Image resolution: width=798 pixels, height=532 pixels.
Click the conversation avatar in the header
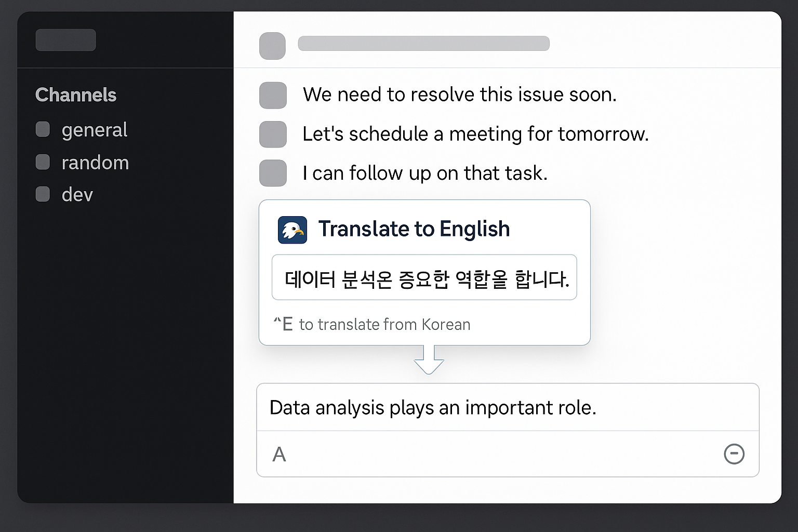pos(272,46)
